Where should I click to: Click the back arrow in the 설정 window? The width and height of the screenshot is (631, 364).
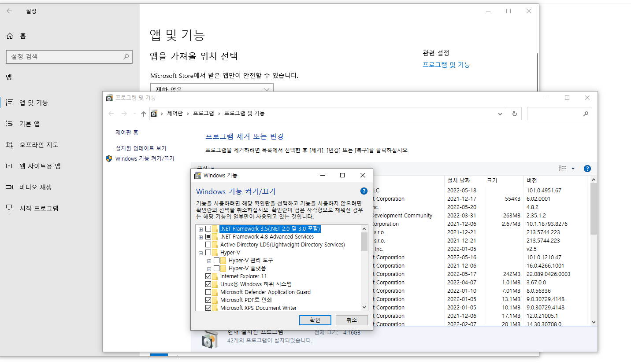tap(9, 11)
